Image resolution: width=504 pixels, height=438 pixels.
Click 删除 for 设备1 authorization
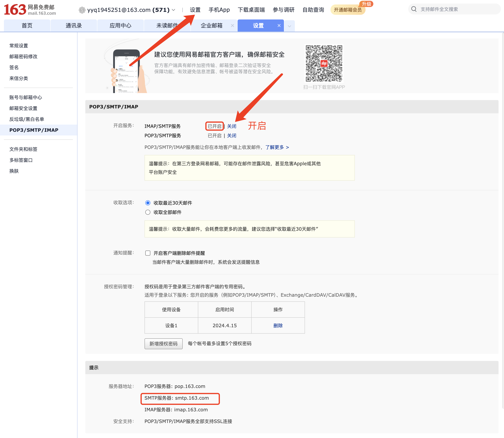(x=278, y=325)
